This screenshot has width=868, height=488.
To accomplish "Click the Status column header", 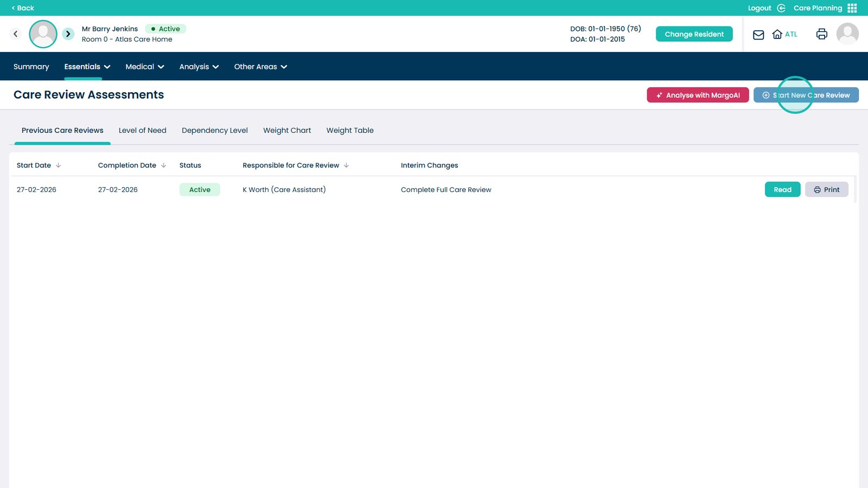I will (x=190, y=165).
